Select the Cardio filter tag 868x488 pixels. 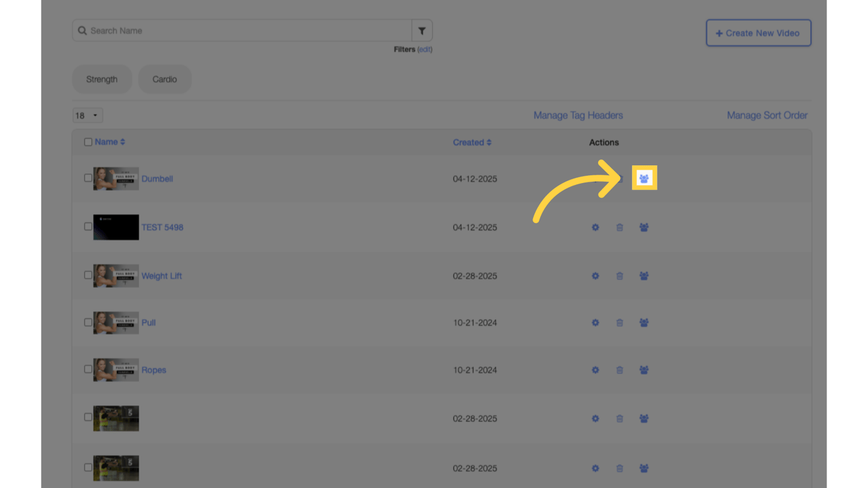(x=165, y=79)
